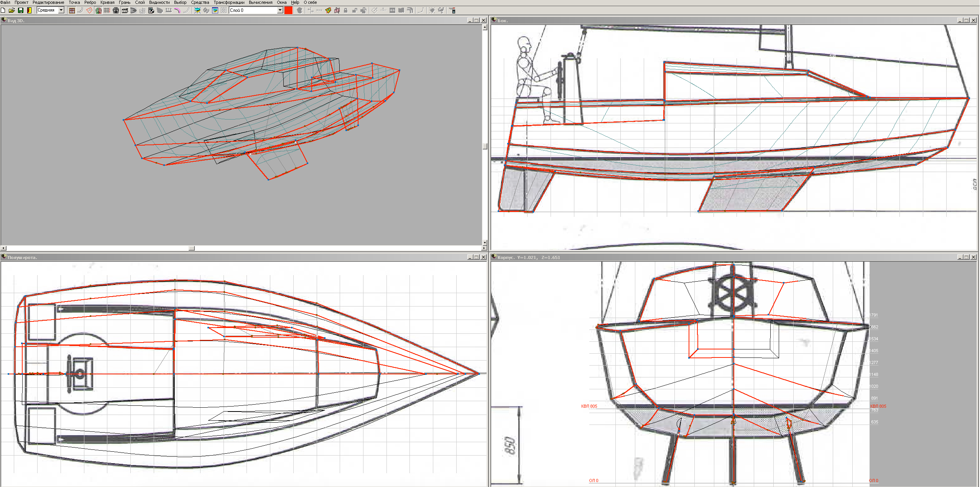Click the delete/trash icon at toolbar end
The image size is (980, 487).
point(453,10)
